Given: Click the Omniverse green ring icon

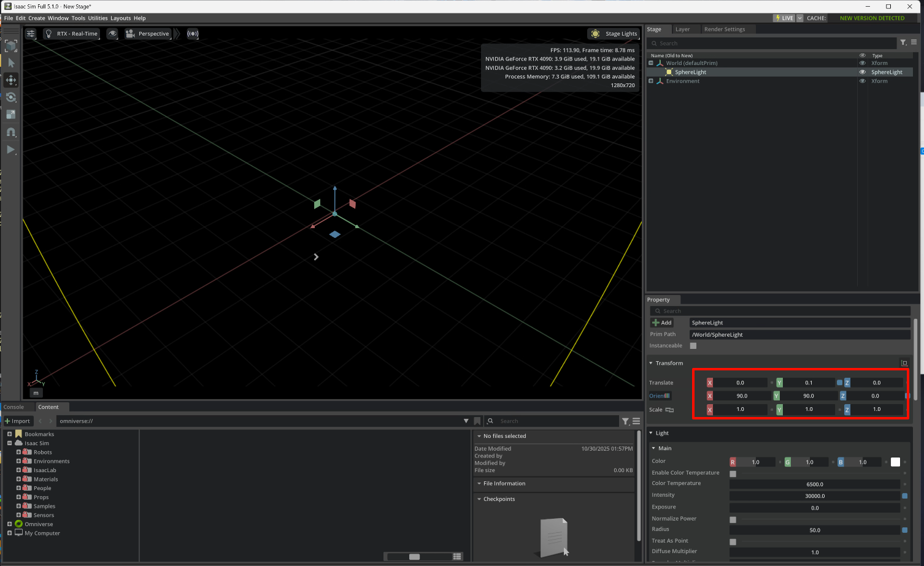Looking at the screenshot, I should 18,524.
